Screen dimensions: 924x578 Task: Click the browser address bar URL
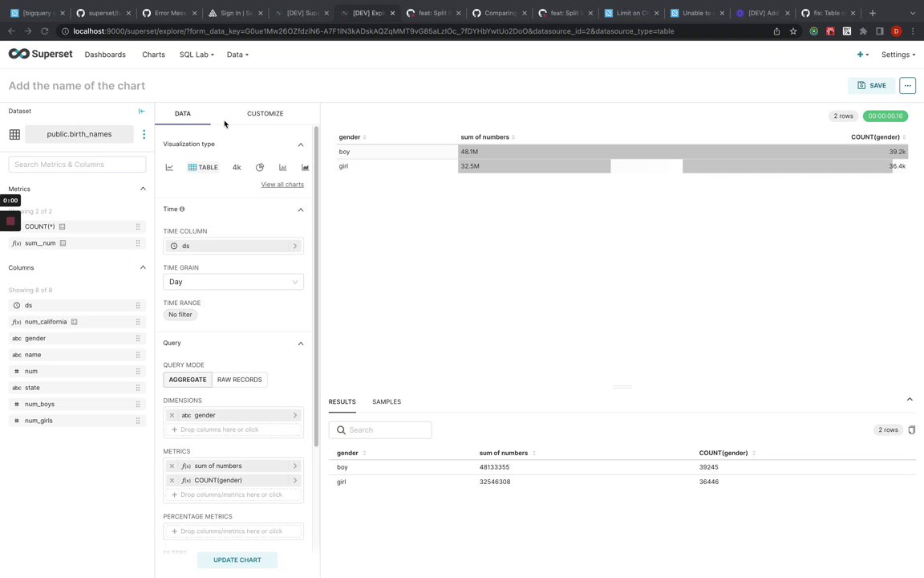[x=374, y=31]
